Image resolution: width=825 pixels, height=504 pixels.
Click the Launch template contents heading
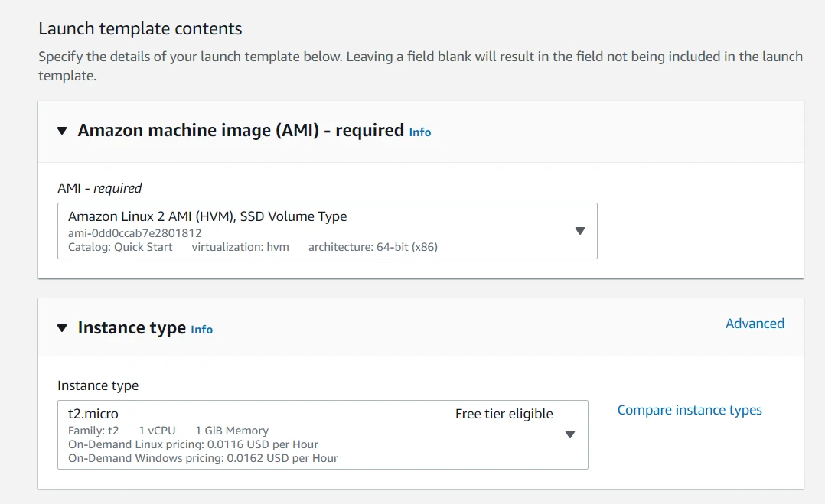pyautogui.click(x=140, y=28)
